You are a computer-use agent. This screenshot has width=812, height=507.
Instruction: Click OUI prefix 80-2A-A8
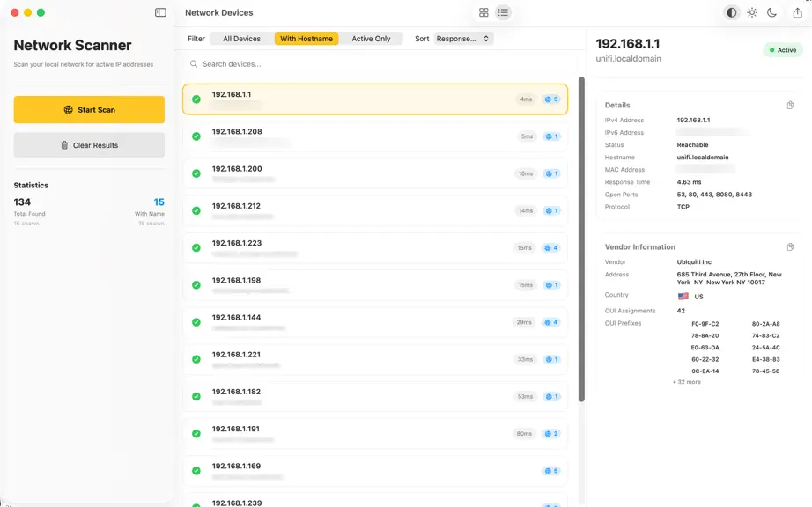click(x=765, y=324)
